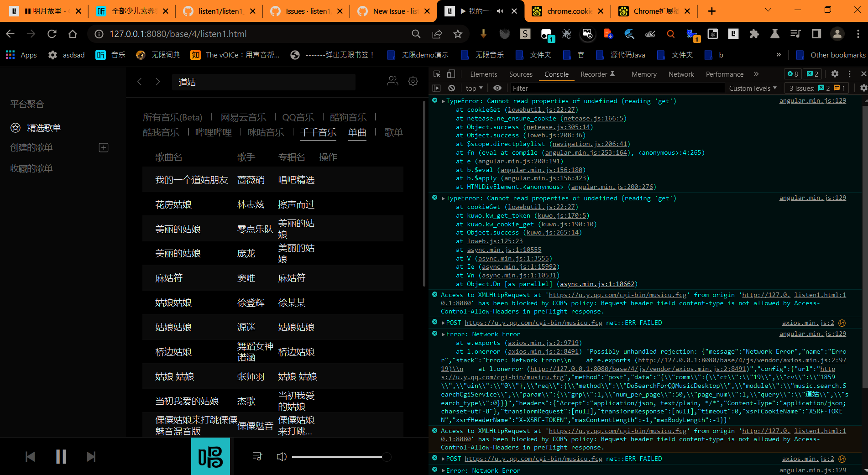Screen dimensions: 868x475
Task: Click the search box containing 道姑
Action: [264, 82]
